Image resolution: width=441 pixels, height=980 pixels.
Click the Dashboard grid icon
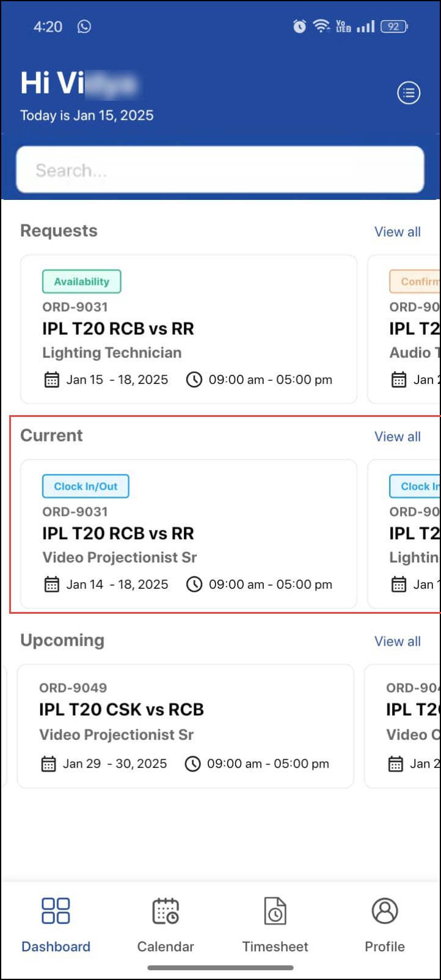click(56, 910)
